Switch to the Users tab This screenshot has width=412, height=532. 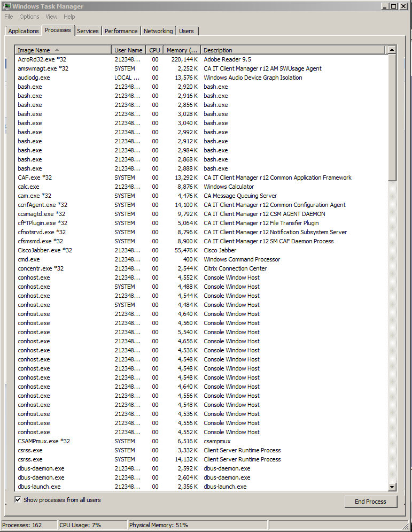click(x=186, y=31)
